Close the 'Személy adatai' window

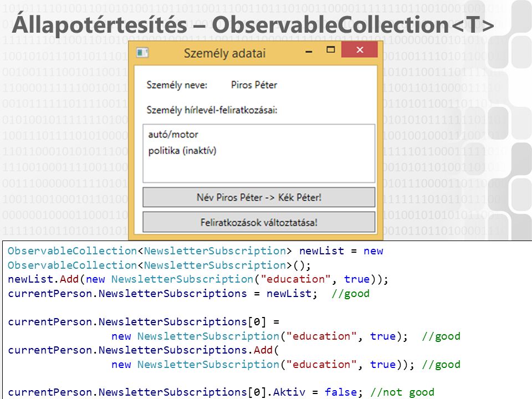coord(360,50)
